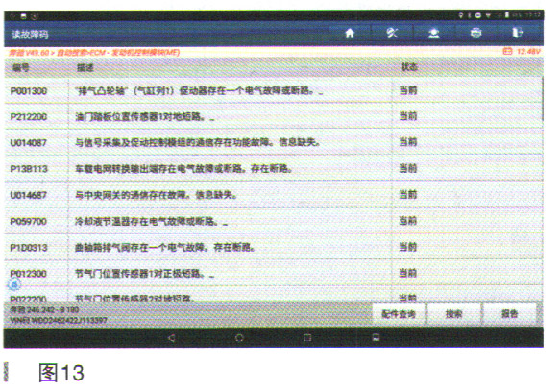This screenshot has width=560, height=392.
Task: Click the fault list vertical scrollbar
Action: (542, 99)
